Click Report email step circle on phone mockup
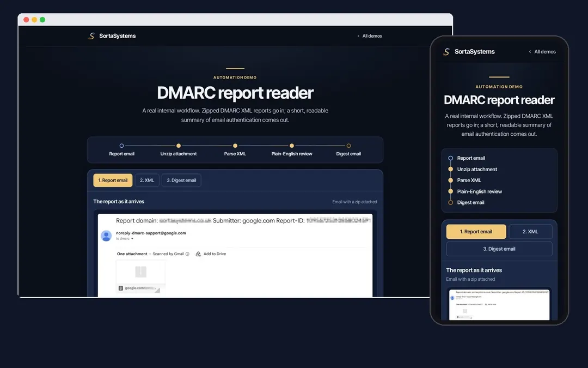The height and width of the screenshot is (368, 588). tap(451, 158)
